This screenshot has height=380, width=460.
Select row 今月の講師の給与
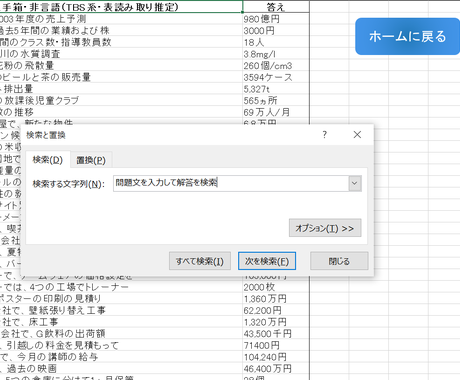(x=121, y=357)
